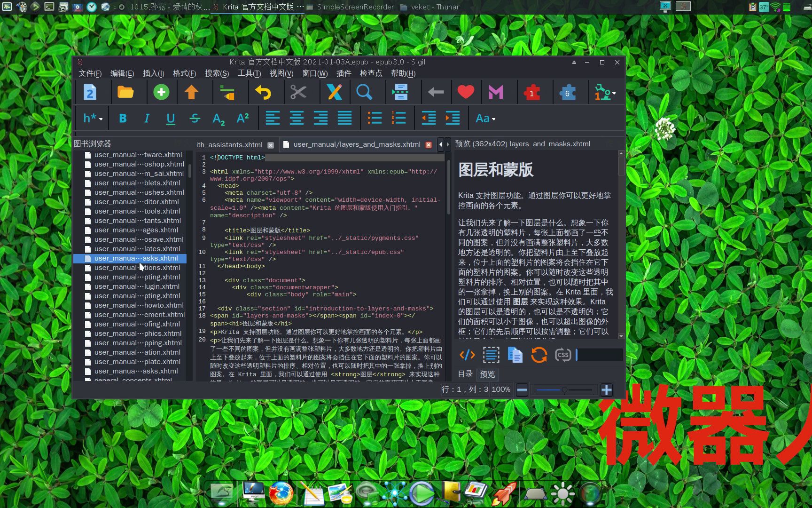This screenshot has width=812, height=508.
Task: Decrease paragraph indent
Action: [x=429, y=118]
